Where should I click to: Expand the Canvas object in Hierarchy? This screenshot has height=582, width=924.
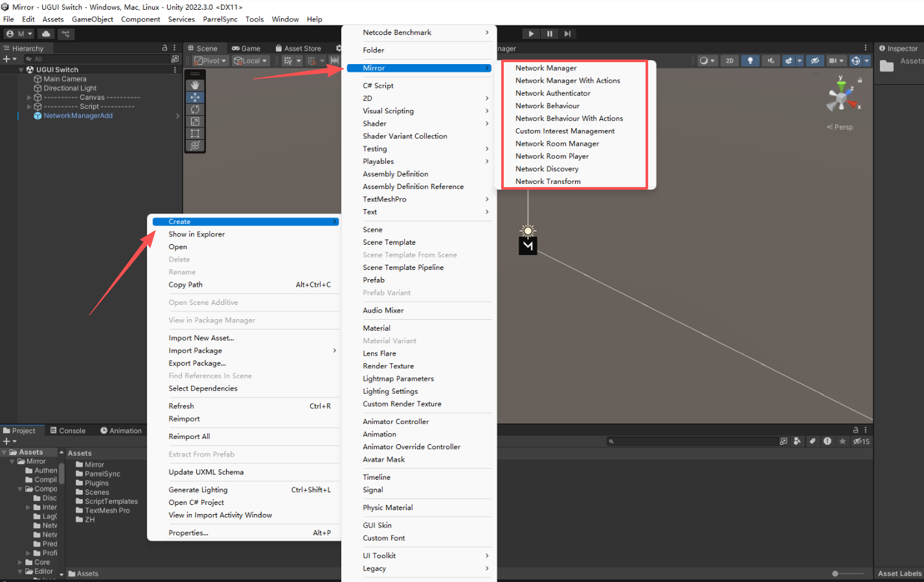(x=29, y=97)
